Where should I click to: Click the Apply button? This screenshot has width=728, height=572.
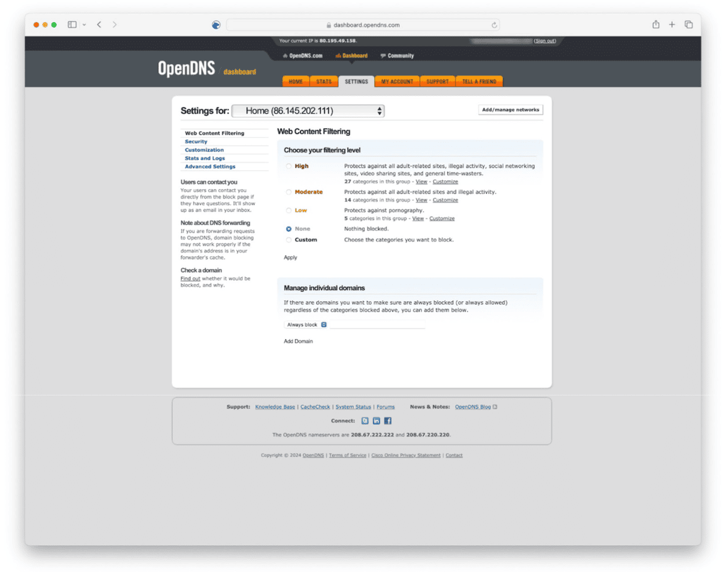click(x=290, y=258)
